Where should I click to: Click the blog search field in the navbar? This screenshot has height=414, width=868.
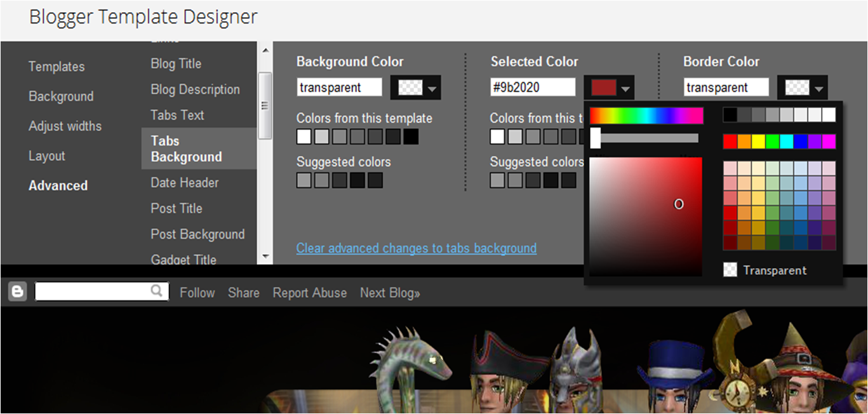click(102, 291)
